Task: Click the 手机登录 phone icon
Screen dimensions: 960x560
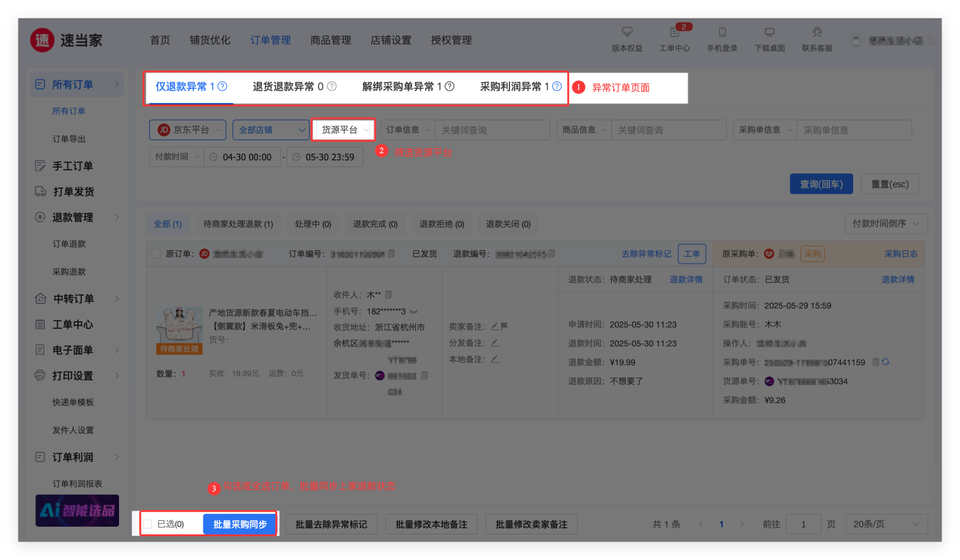Action: (x=722, y=32)
